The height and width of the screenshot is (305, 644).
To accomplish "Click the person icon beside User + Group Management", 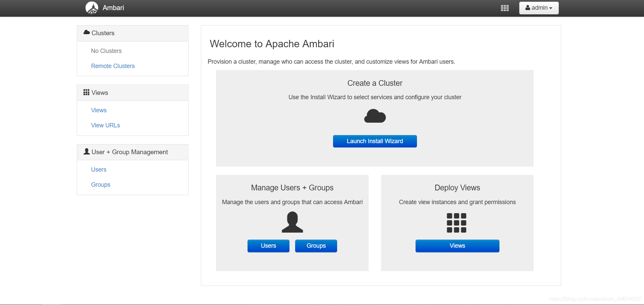I will [87, 151].
